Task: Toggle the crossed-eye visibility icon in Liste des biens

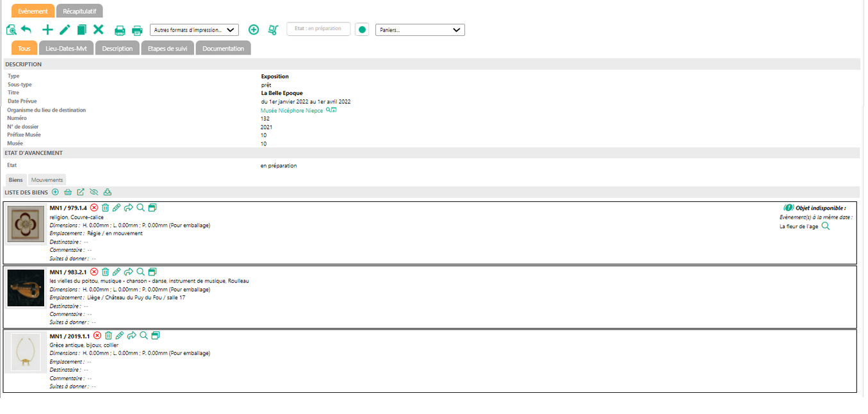Action: (94, 192)
